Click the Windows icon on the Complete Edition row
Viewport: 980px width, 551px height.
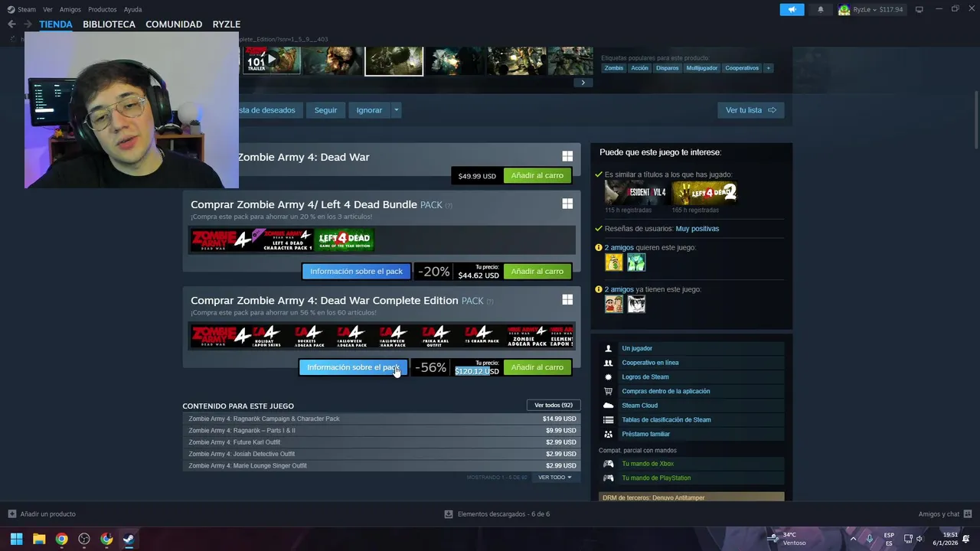pyautogui.click(x=567, y=299)
